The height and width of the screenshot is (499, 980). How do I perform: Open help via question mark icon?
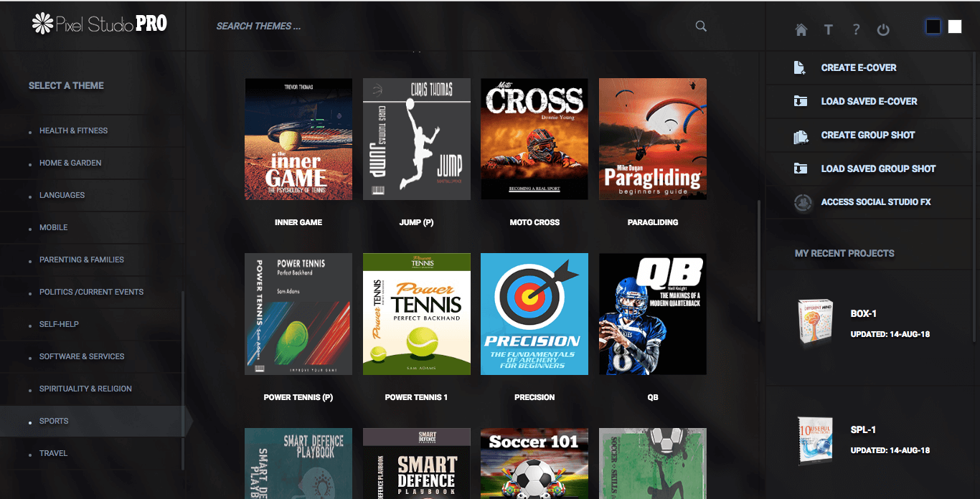tap(856, 29)
